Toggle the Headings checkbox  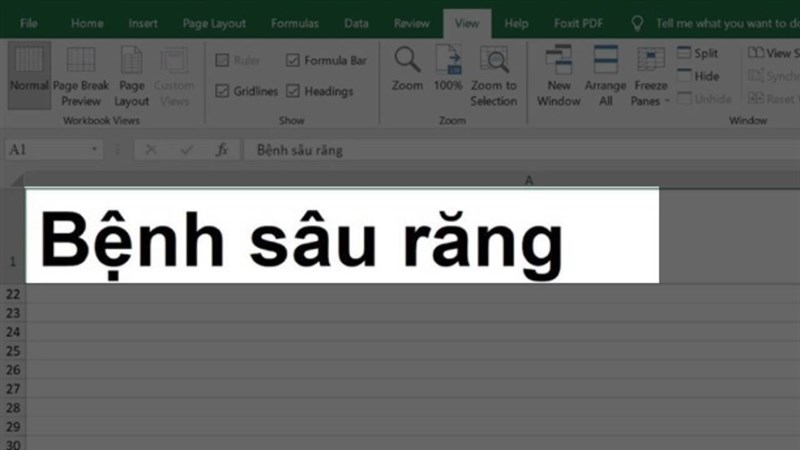click(x=292, y=91)
